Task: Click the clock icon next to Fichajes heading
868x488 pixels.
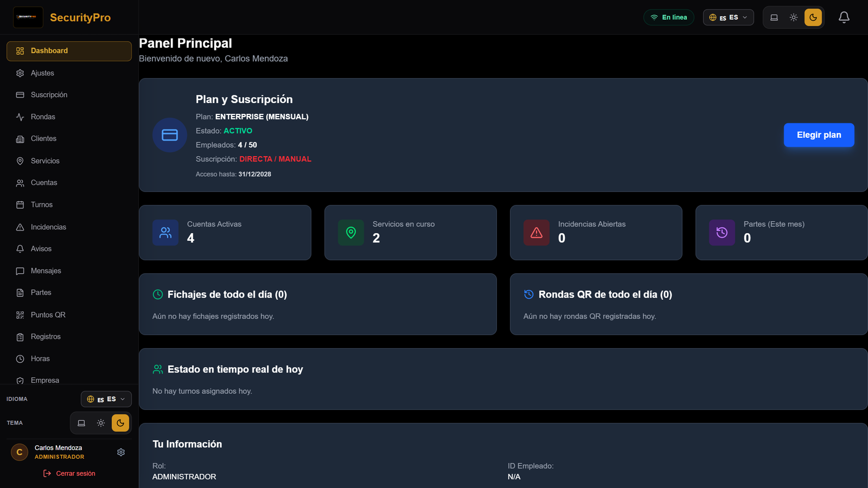Action: click(x=158, y=294)
